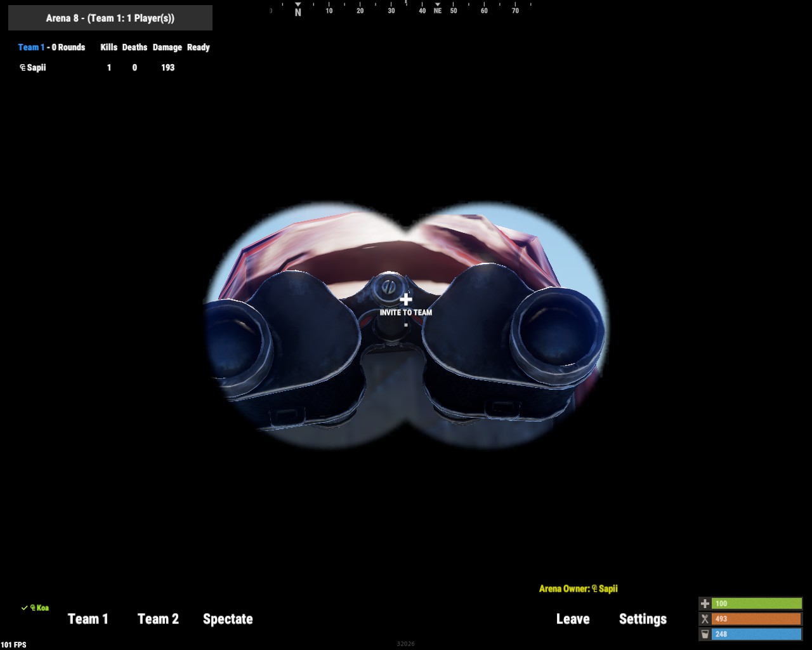
Task: Click the 32026 number at bottom center
Action: 406,644
